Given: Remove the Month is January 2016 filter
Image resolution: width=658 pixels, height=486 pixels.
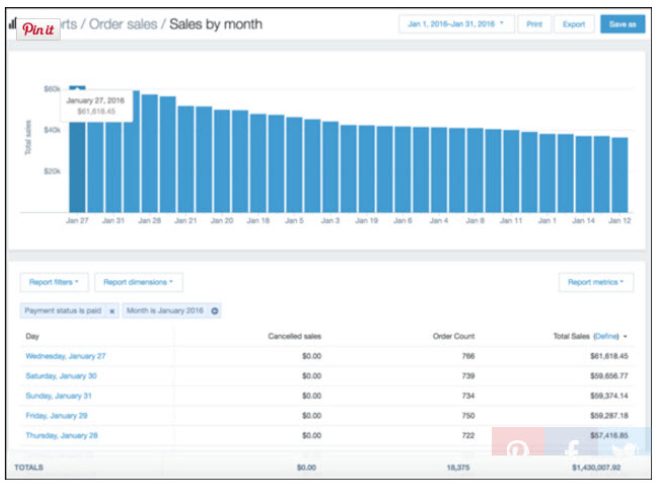Looking at the screenshot, I should (x=215, y=311).
